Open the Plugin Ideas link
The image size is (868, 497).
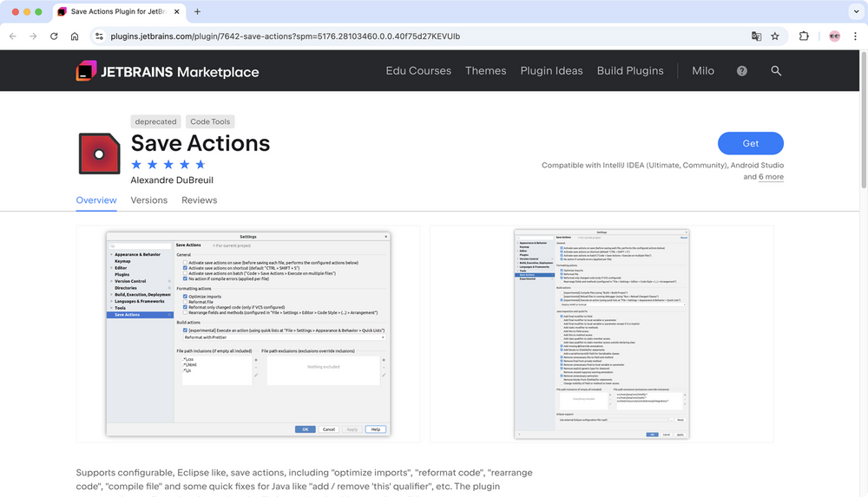pos(551,71)
